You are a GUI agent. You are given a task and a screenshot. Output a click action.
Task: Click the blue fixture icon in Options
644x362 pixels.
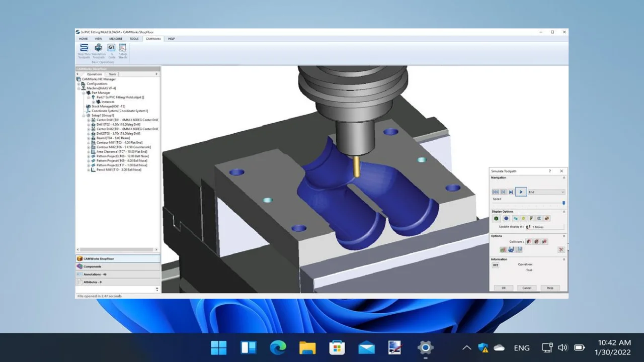point(511,250)
